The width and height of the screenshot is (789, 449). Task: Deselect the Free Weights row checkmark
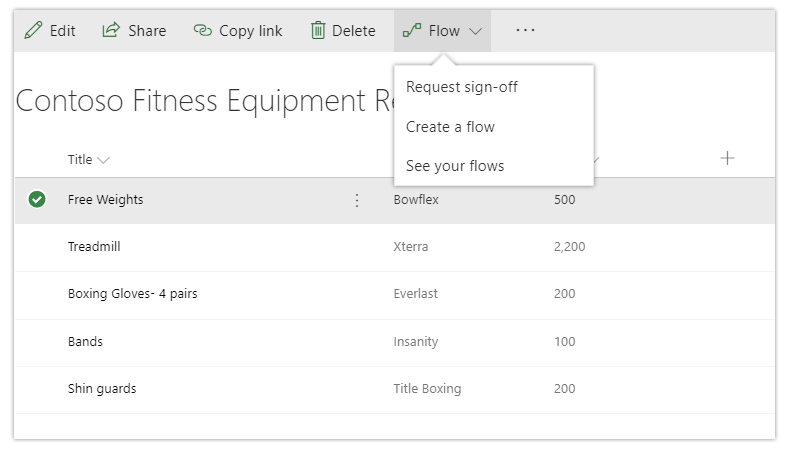pos(37,200)
